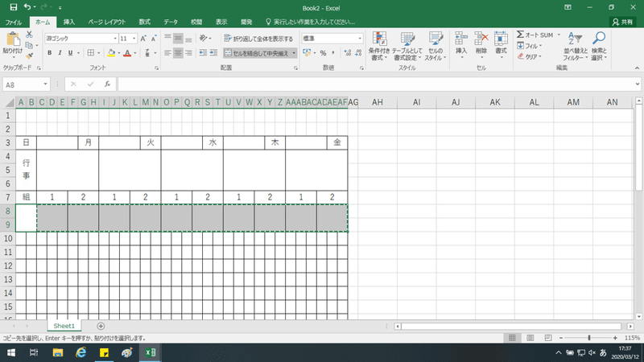Screen dimensions: 644x362
Task: Click the Save icon in quick access toolbar
Action: pyautogui.click(x=14, y=7)
